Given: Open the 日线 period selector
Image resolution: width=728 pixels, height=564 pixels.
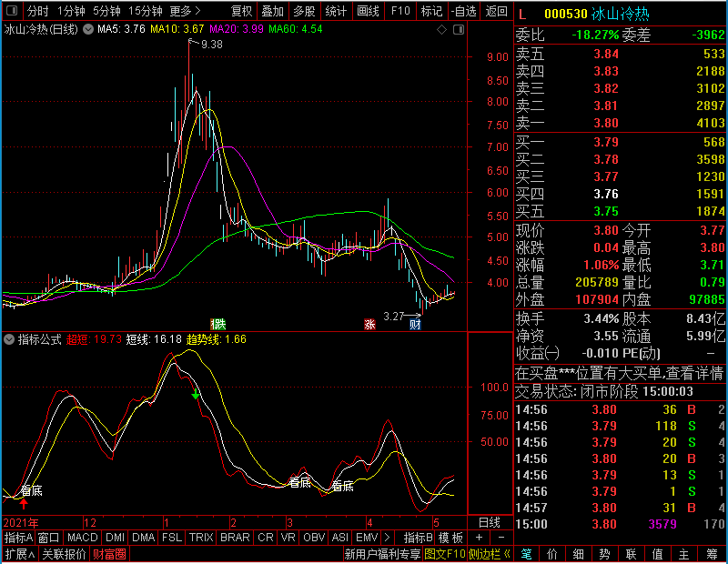Looking at the screenshot, I should pyautogui.click(x=490, y=523).
